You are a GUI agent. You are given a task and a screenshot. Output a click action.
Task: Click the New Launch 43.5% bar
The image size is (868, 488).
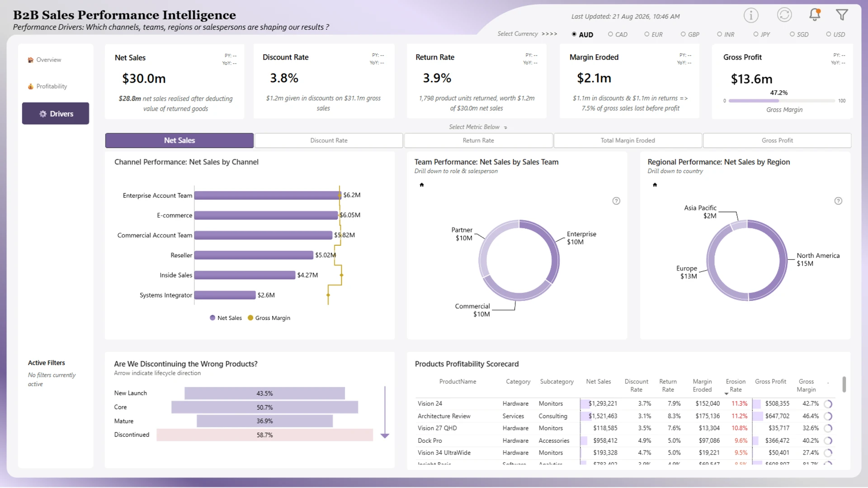coord(264,394)
